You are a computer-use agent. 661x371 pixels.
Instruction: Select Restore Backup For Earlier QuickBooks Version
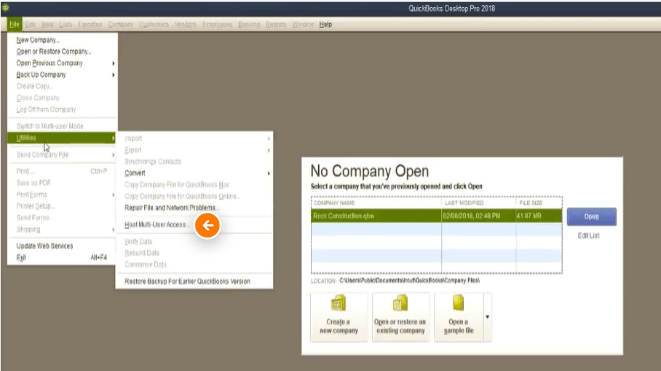187,281
